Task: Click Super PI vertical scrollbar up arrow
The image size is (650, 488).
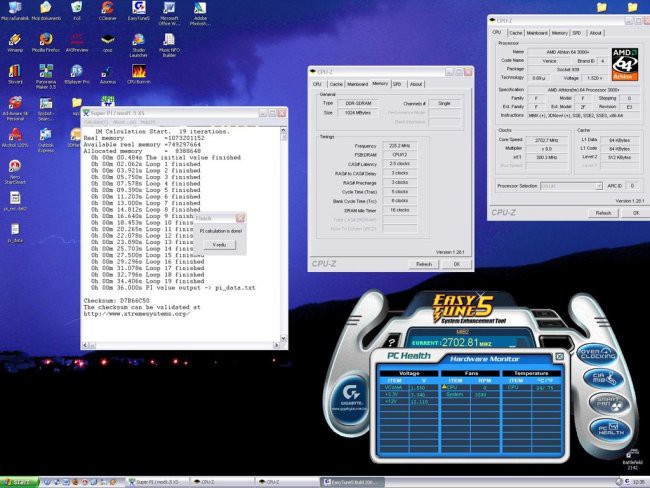Action: [284, 131]
